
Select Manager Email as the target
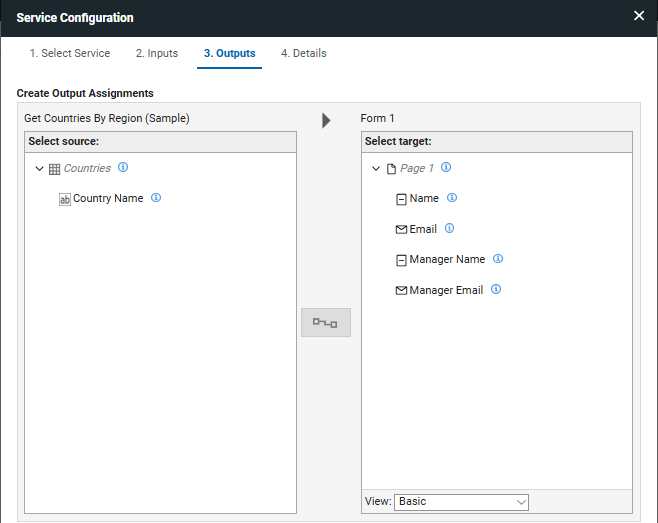pos(445,290)
